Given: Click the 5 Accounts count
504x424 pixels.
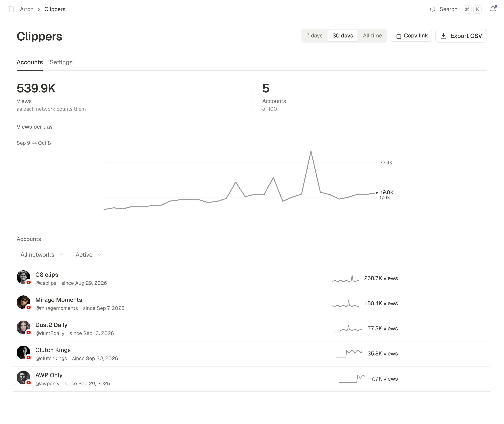Looking at the screenshot, I should [266, 88].
